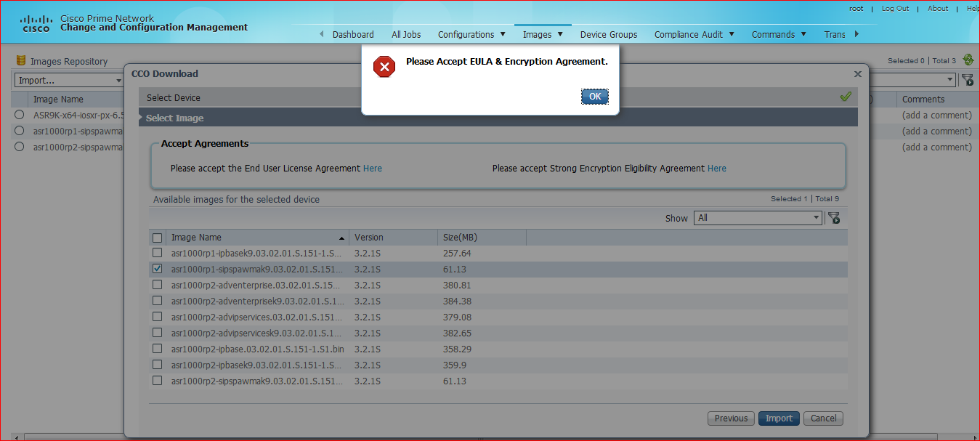Check asr1000rp2-advipservicesk9 image checkbox
The image size is (980, 441).
click(157, 333)
